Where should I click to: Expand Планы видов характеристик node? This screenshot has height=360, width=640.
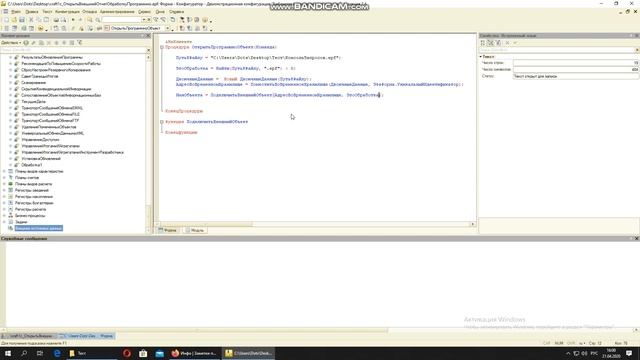click(x=4, y=171)
